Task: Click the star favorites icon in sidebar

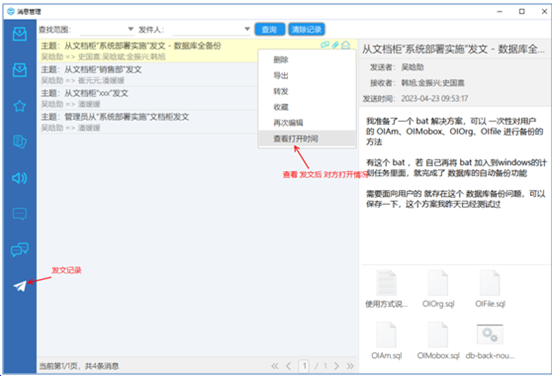Action: click(20, 106)
